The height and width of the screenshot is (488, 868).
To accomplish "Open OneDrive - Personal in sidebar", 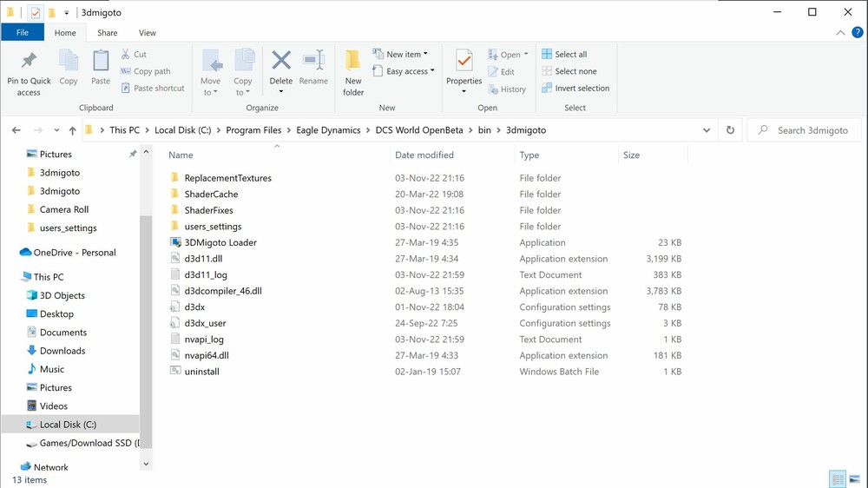I will coord(68,253).
